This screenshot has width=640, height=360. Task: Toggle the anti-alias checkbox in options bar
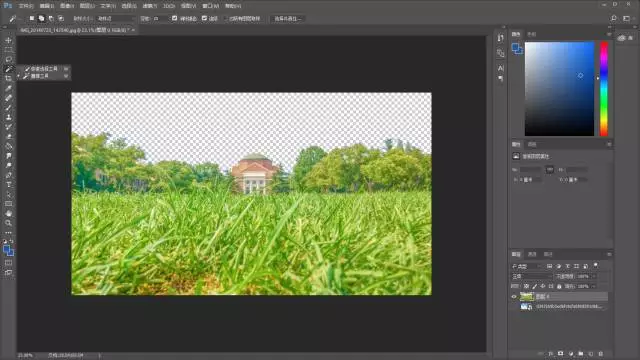pyautogui.click(x=175, y=18)
